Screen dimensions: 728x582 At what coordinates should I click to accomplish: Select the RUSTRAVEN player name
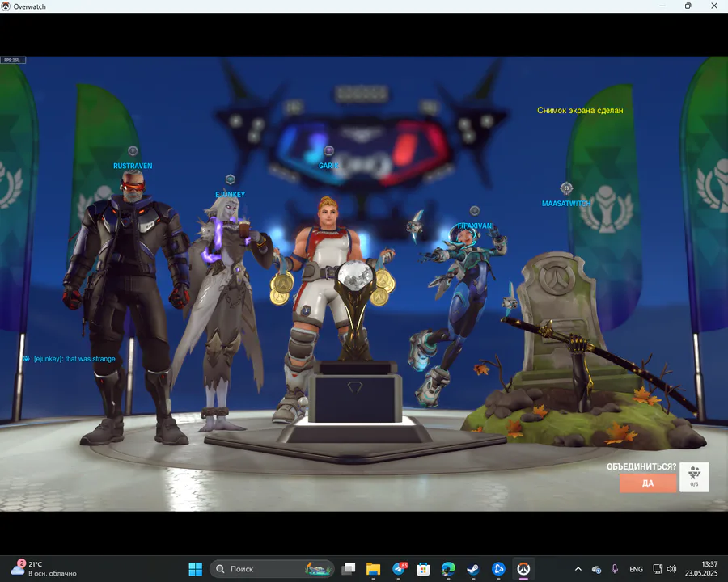133,166
